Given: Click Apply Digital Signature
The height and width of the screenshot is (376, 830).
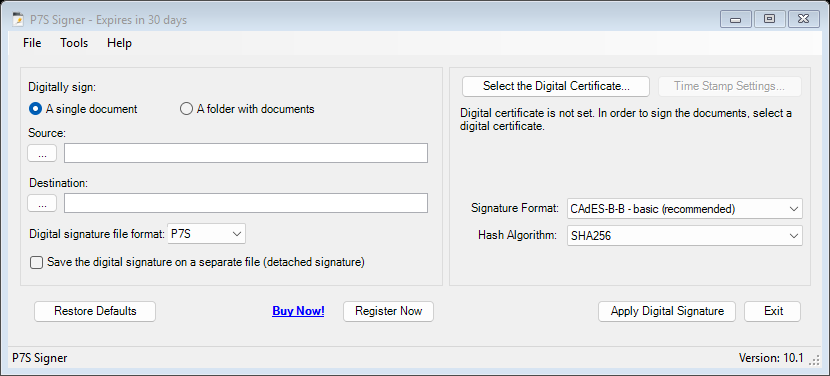Looking at the screenshot, I should (667, 311).
